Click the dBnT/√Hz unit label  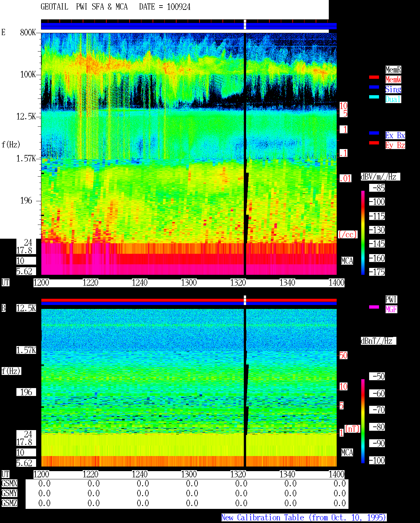(378, 341)
